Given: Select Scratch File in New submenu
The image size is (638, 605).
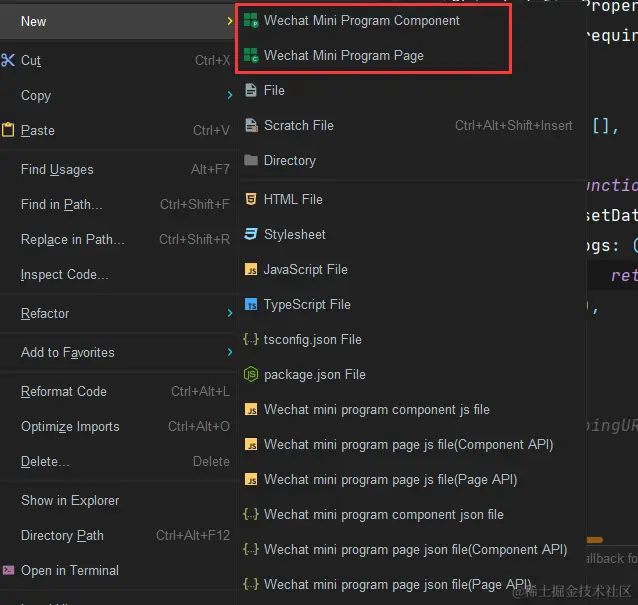Looking at the screenshot, I should click(x=412, y=125).
